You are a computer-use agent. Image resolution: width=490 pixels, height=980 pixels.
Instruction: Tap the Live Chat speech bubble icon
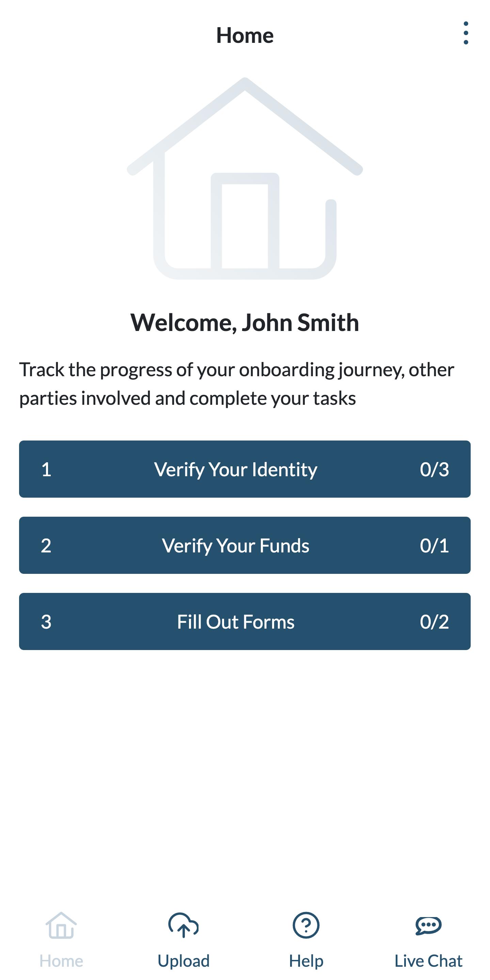[428, 925]
